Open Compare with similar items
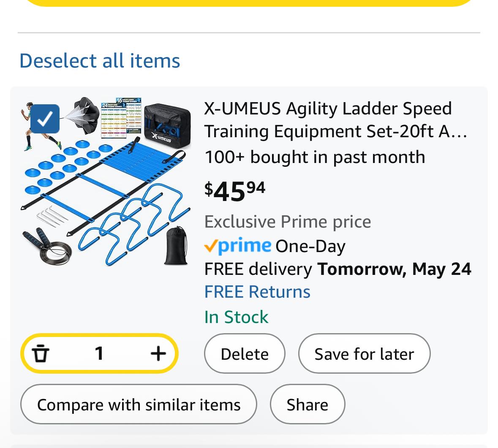 139,404
